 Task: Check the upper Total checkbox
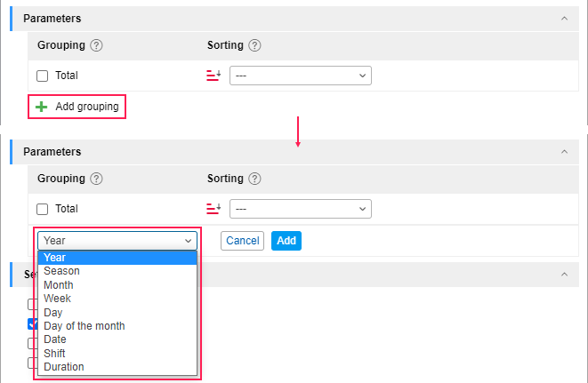43,76
